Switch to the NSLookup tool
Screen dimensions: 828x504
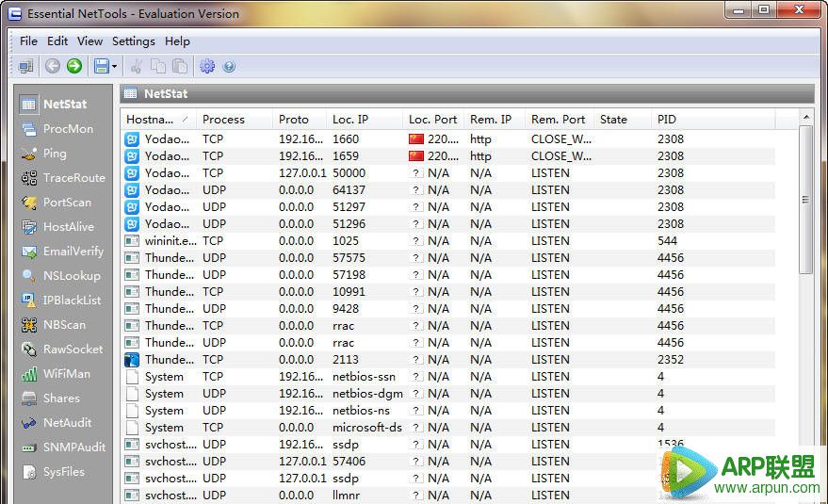click(x=71, y=276)
